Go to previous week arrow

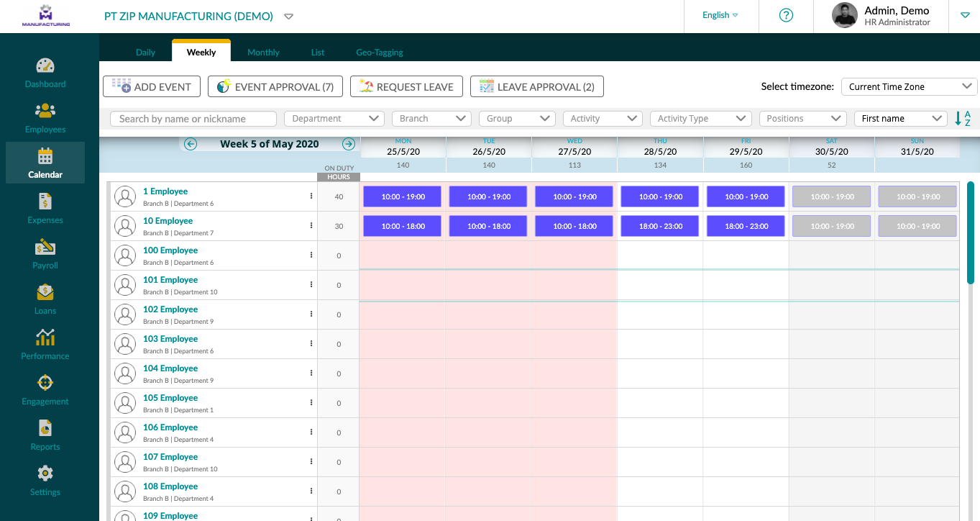(x=191, y=144)
